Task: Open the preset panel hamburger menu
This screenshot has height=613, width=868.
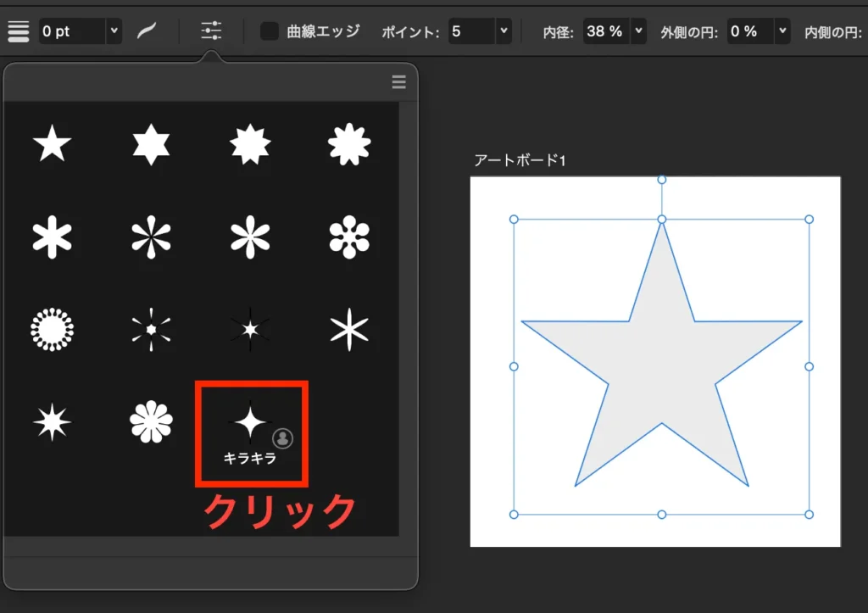Action: [398, 82]
